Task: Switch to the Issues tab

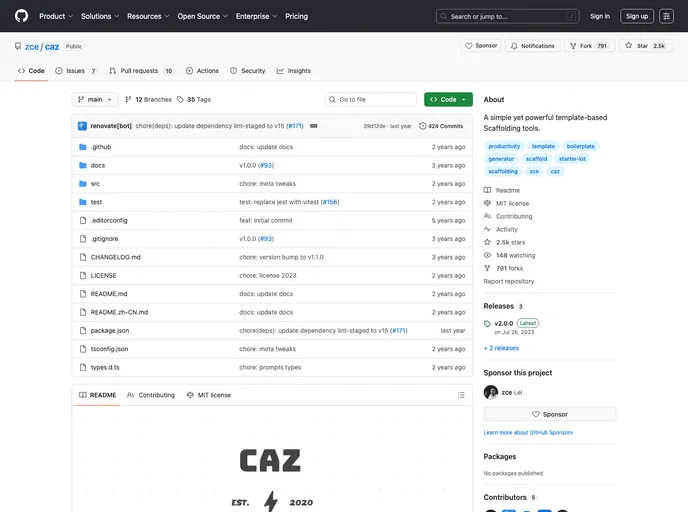Action: point(76,71)
